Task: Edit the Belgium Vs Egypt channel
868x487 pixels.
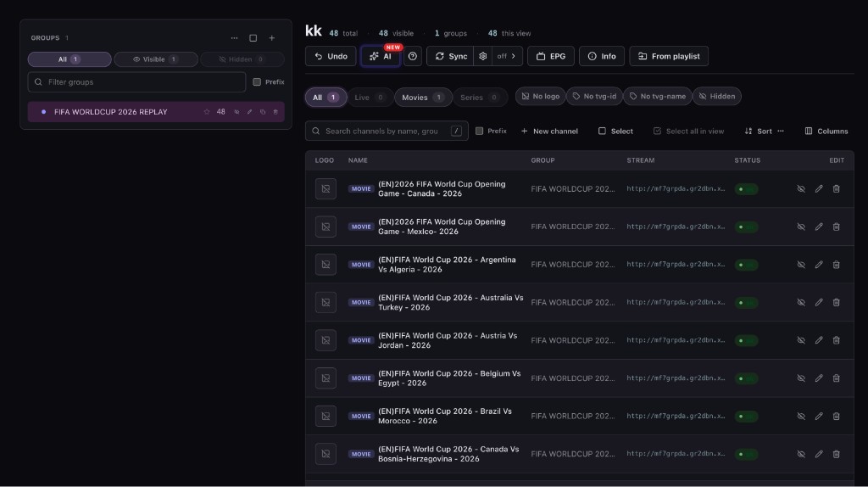Action: [819, 378]
